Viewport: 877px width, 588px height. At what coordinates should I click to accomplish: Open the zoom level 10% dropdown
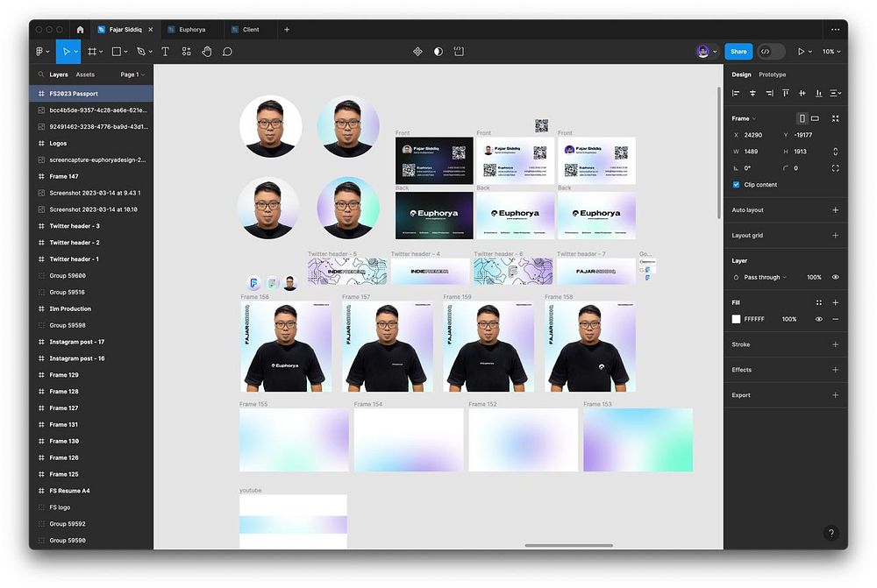tap(831, 52)
